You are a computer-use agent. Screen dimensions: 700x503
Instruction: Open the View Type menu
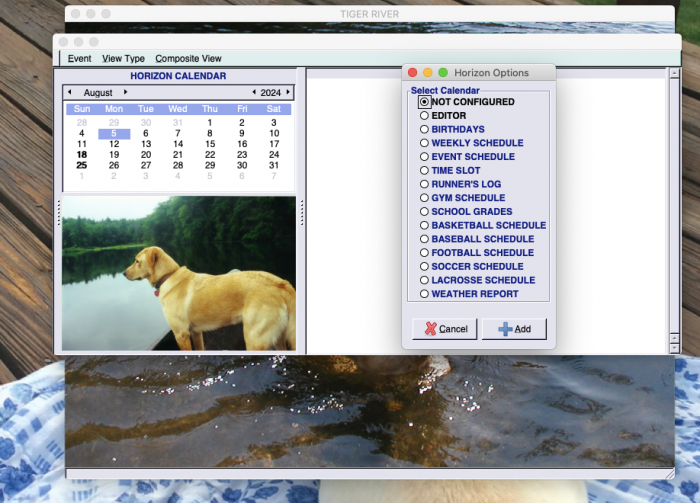[123, 59]
